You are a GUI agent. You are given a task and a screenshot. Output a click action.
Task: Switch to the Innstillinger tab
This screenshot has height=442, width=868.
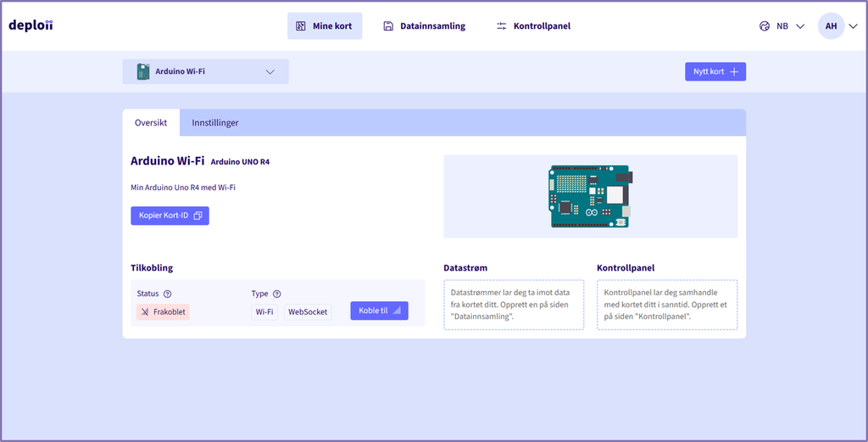[x=214, y=123]
